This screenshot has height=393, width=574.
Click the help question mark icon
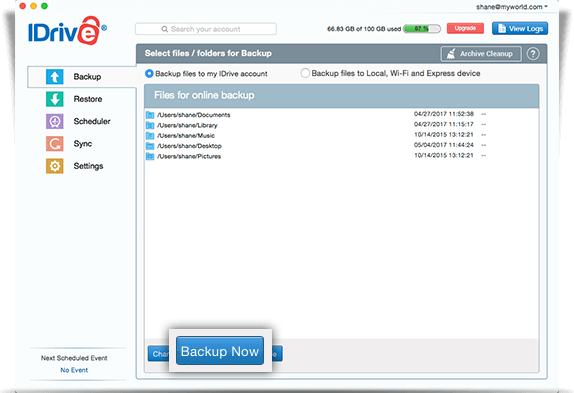533,54
